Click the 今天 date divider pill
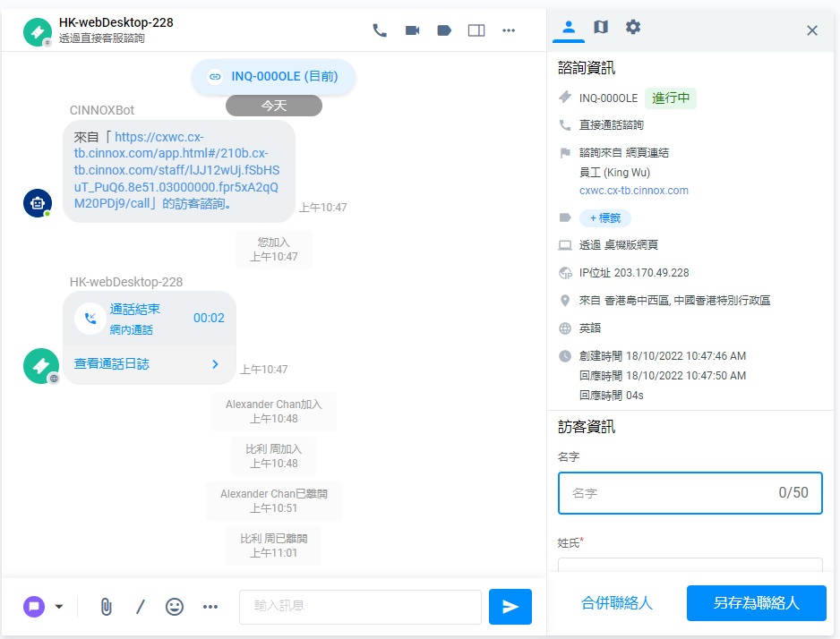The height and width of the screenshot is (639, 840). [x=274, y=106]
